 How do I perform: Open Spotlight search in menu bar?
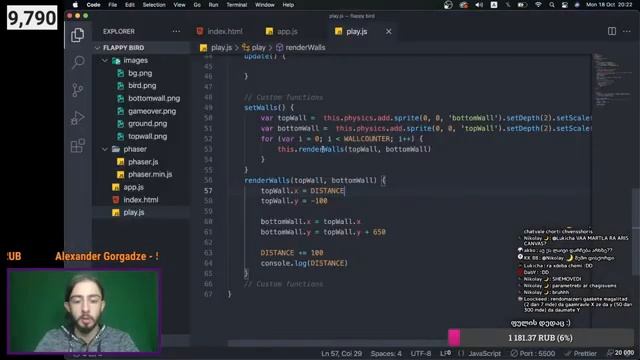551,5
